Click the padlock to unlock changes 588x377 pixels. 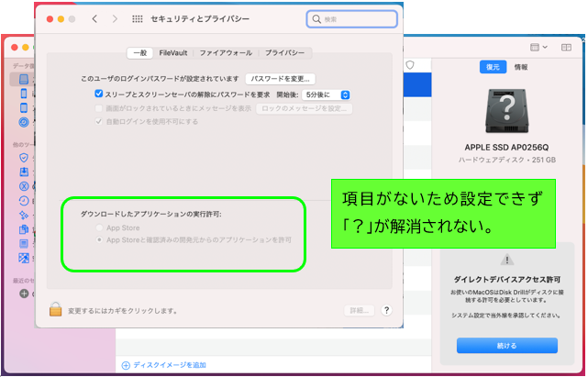tap(56, 309)
